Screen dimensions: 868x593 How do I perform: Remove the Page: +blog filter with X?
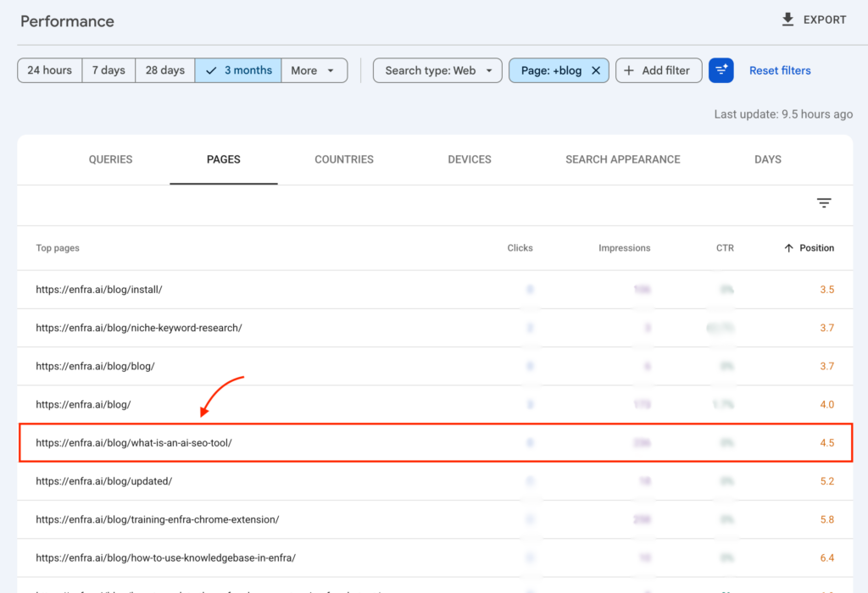coord(596,71)
